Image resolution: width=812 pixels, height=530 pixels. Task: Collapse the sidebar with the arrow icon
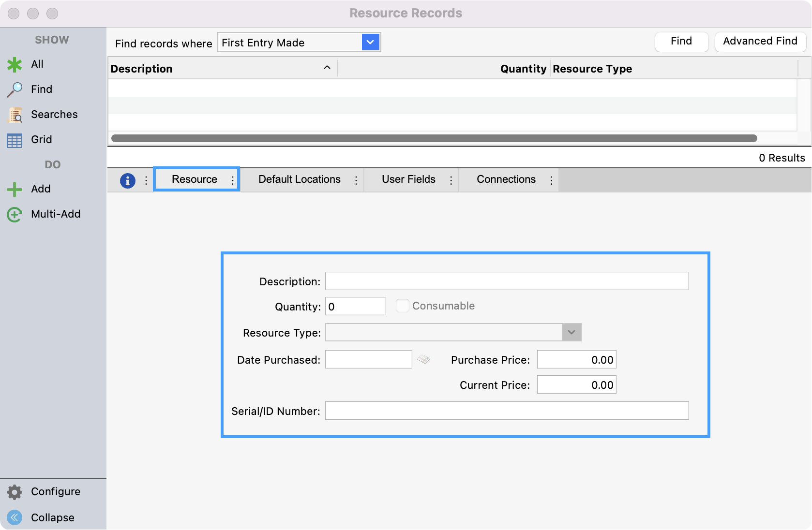coord(15,518)
